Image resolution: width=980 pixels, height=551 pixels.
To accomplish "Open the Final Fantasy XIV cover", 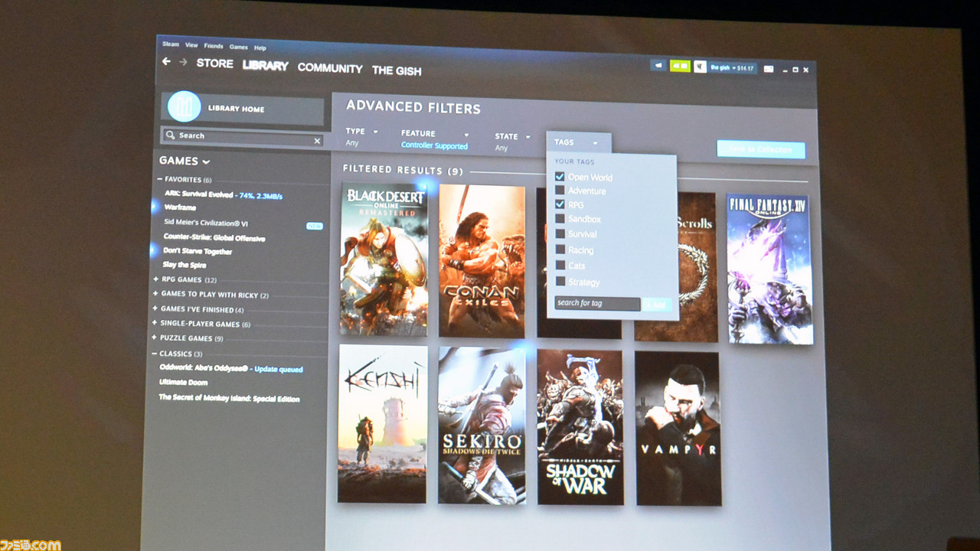I will pos(769,269).
